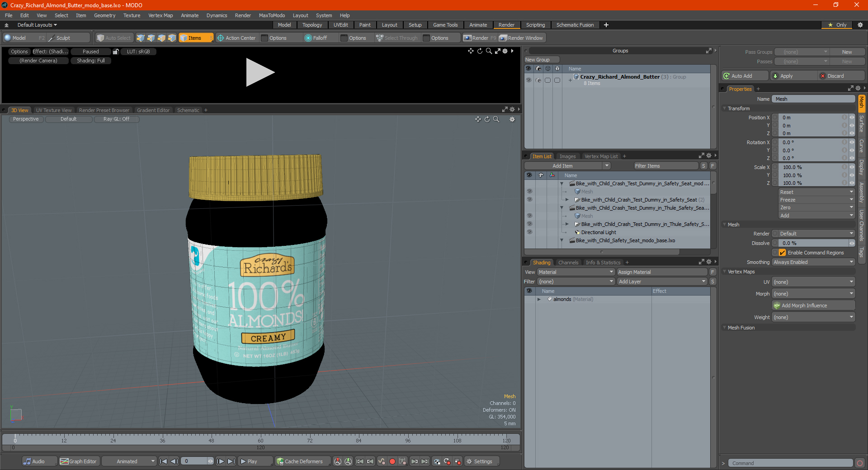Viewport: 868px width, 470px height.
Task: Switch to the Topology layout tab
Action: pyautogui.click(x=312, y=25)
